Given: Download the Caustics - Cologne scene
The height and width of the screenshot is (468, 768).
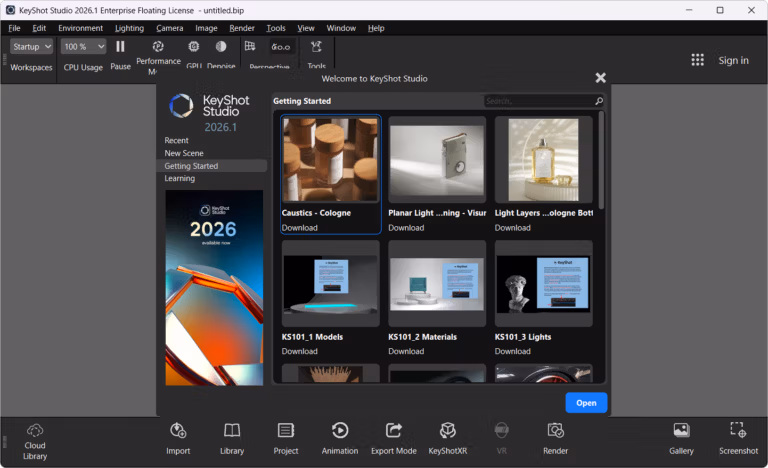Looking at the screenshot, I should (300, 228).
